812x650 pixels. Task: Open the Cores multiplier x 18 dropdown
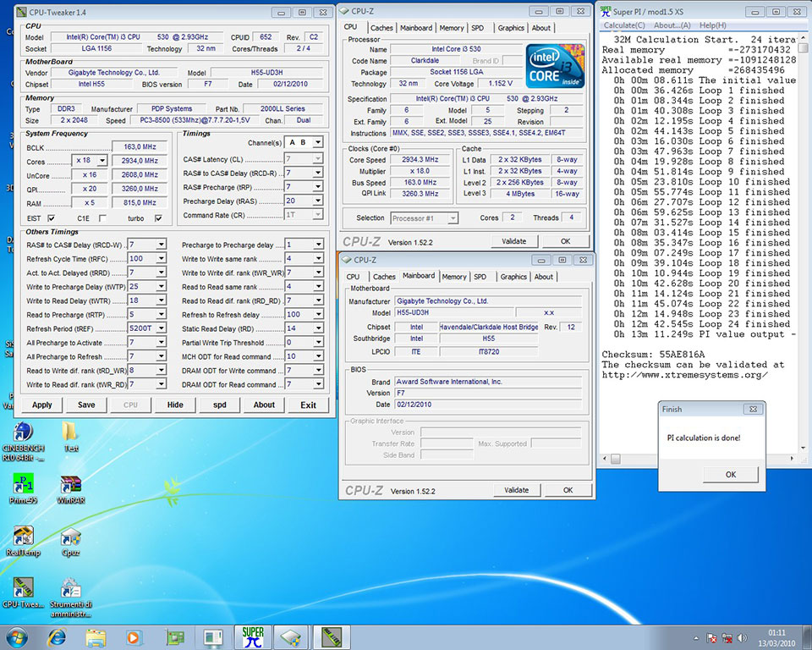[102, 161]
